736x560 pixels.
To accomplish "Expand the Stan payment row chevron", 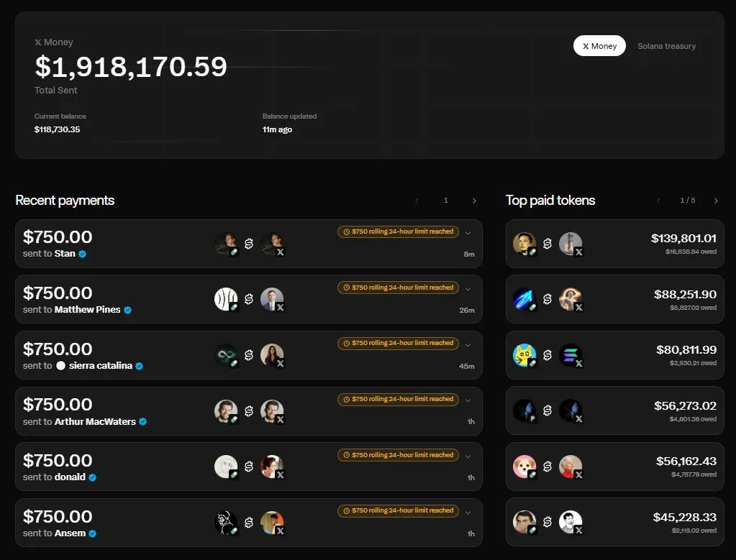I will pos(468,233).
